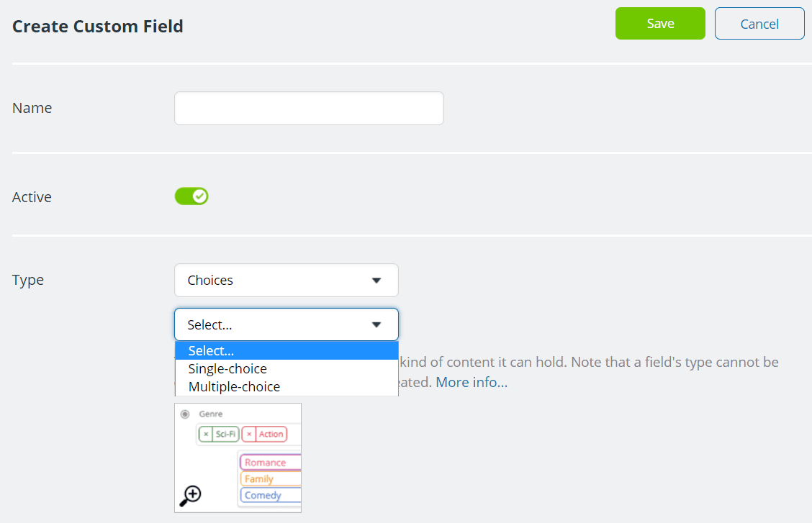812x523 pixels.
Task: Click the red Action tag label
Action: (271, 435)
